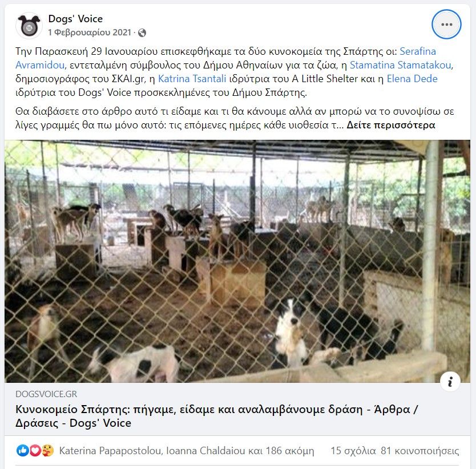Open the Κυνοκομείο Σπάρτης article headline
The image size is (476, 469).
point(217,416)
